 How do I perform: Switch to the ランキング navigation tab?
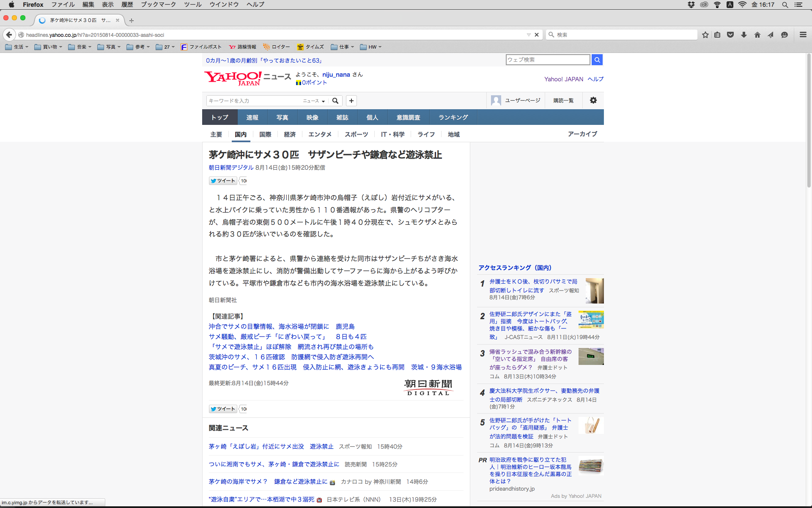click(453, 117)
